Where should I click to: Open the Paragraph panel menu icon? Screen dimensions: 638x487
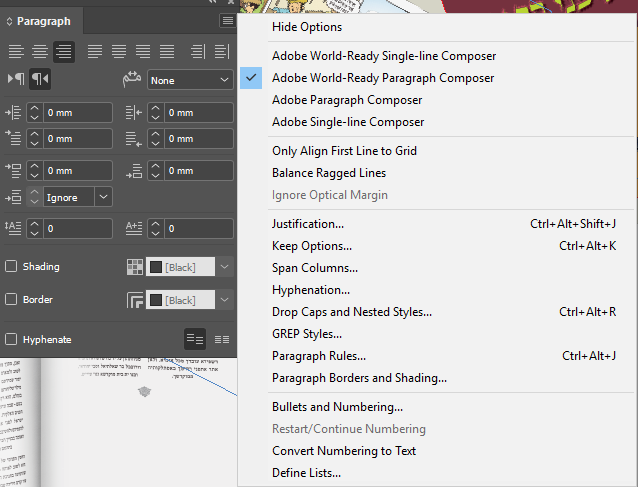click(228, 20)
